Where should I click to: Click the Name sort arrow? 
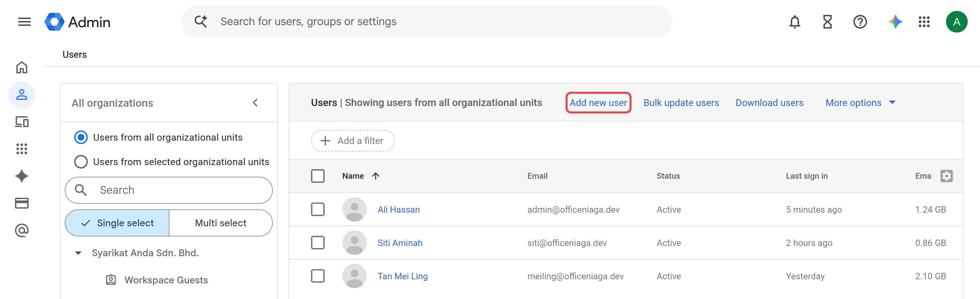[375, 176]
